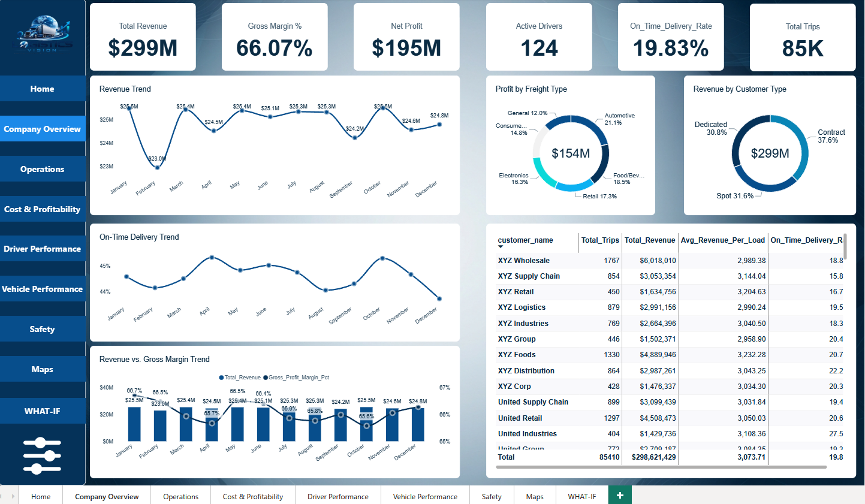The height and width of the screenshot is (504, 865).
Task: Open Cost & Profitability sidebar button
Action: pos(43,209)
